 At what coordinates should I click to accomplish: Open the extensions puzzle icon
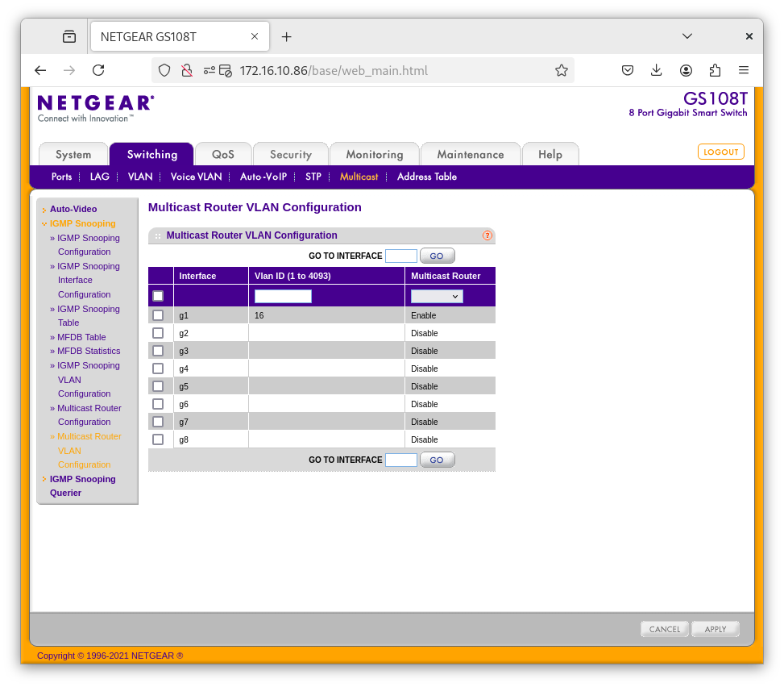(x=715, y=70)
